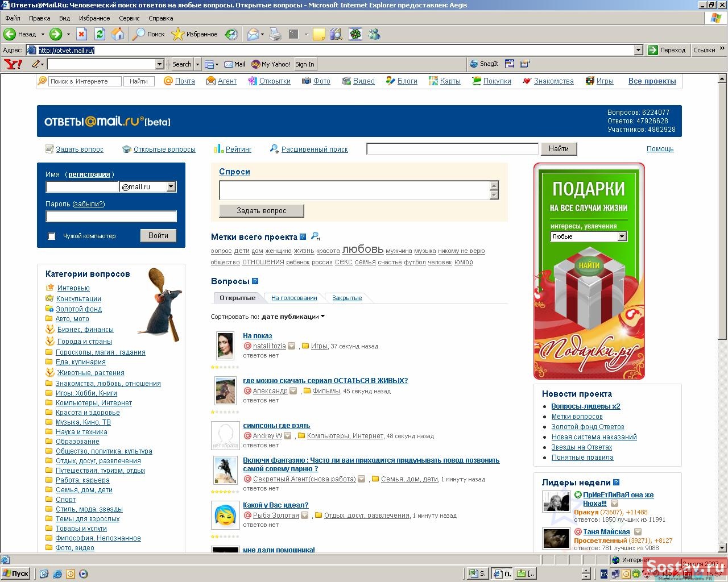The width and height of the screenshot is (728, 582).
Task: Click the Блоги pencil icon
Action: coord(390,81)
